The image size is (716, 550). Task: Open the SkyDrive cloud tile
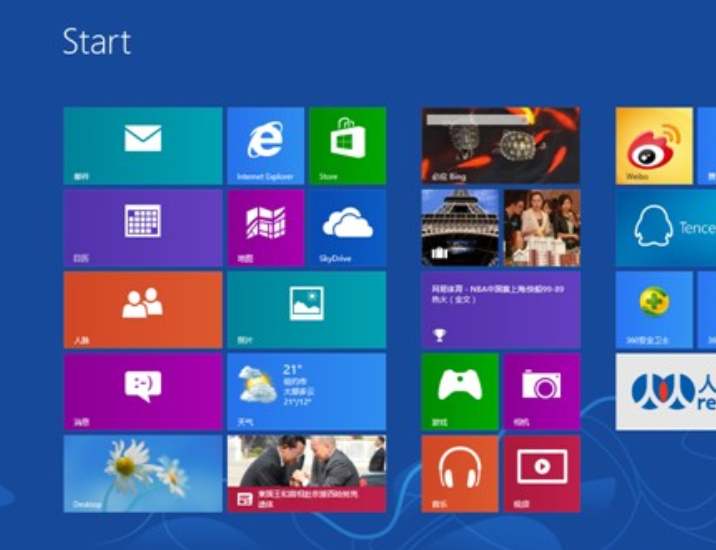347,228
